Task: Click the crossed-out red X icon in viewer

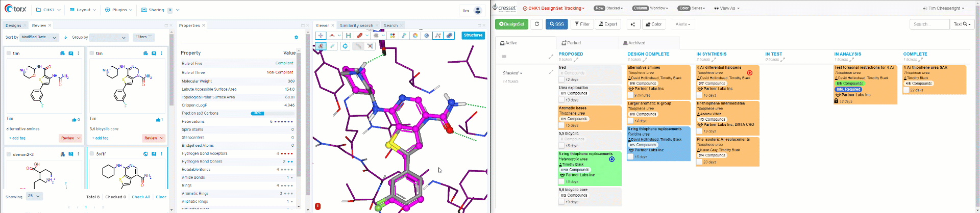Action: click(x=370, y=46)
